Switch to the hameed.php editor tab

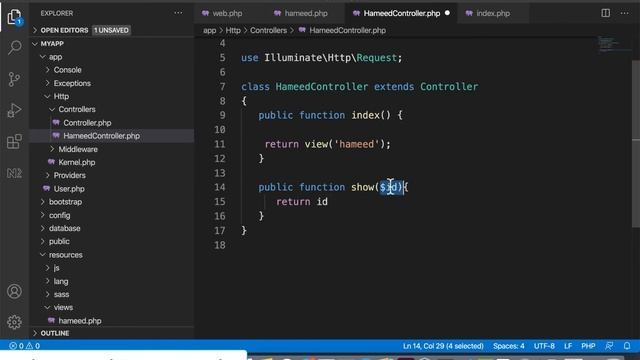coord(306,13)
